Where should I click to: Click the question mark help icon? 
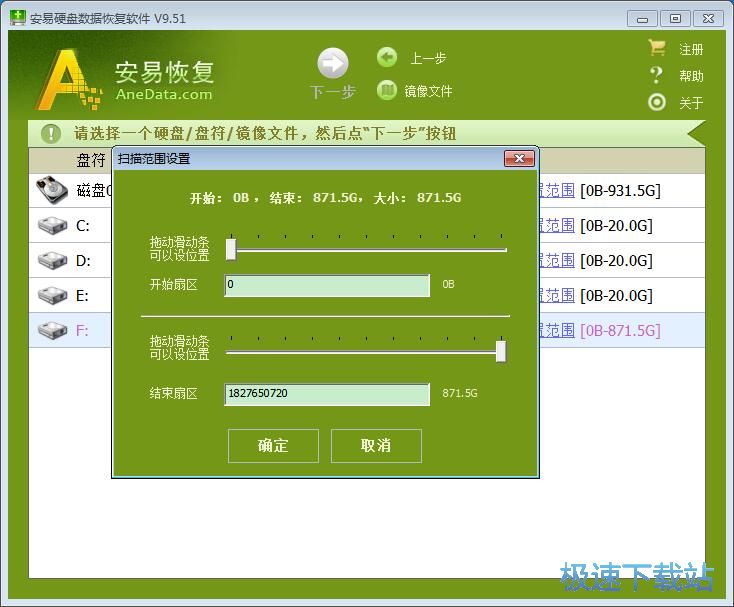657,75
